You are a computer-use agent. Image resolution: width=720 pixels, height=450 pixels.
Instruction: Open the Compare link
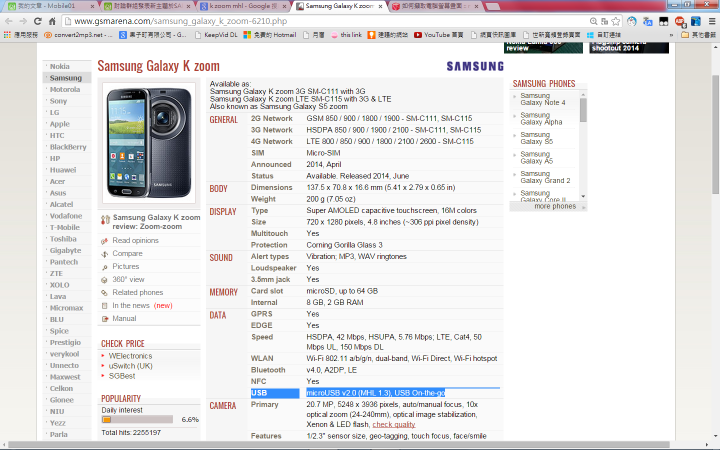point(127,253)
